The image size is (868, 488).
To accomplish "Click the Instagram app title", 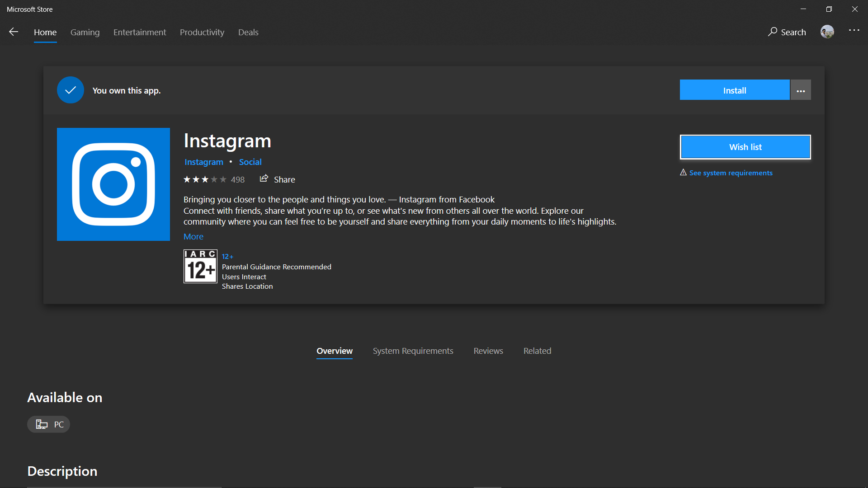I will point(227,141).
